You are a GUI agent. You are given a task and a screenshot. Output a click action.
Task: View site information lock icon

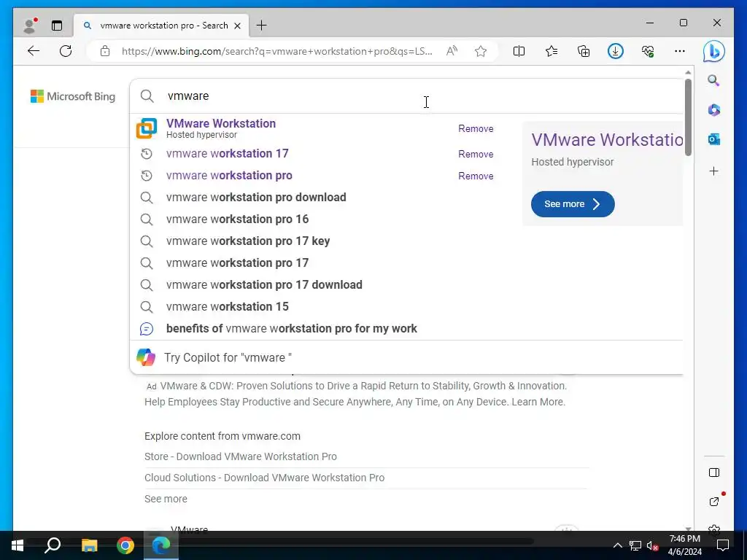[x=105, y=51]
